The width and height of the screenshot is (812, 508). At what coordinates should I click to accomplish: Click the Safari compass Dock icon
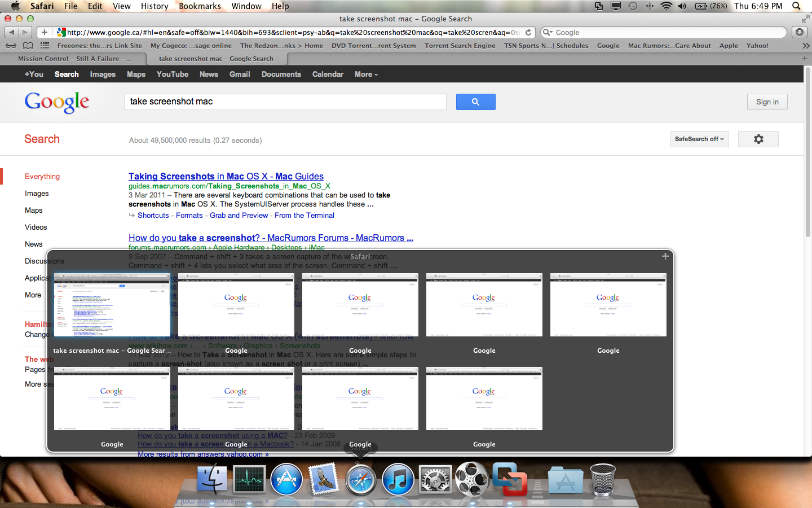click(361, 479)
